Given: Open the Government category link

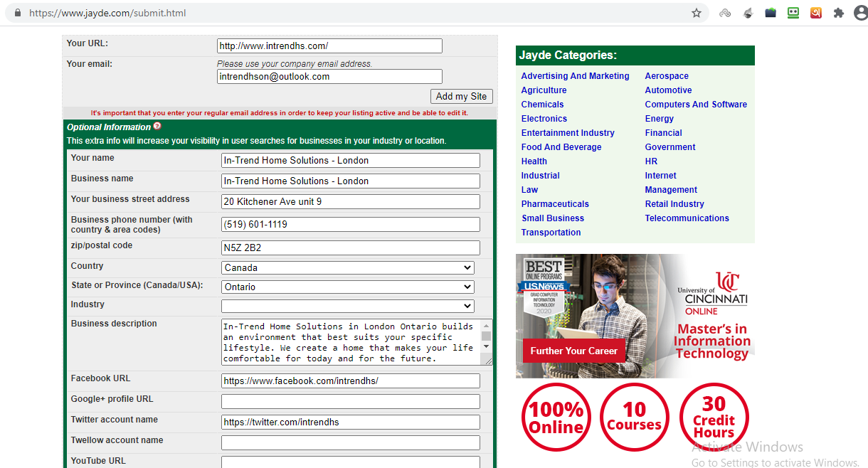Looking at the screenshot, I should click(x=670, y=147).
